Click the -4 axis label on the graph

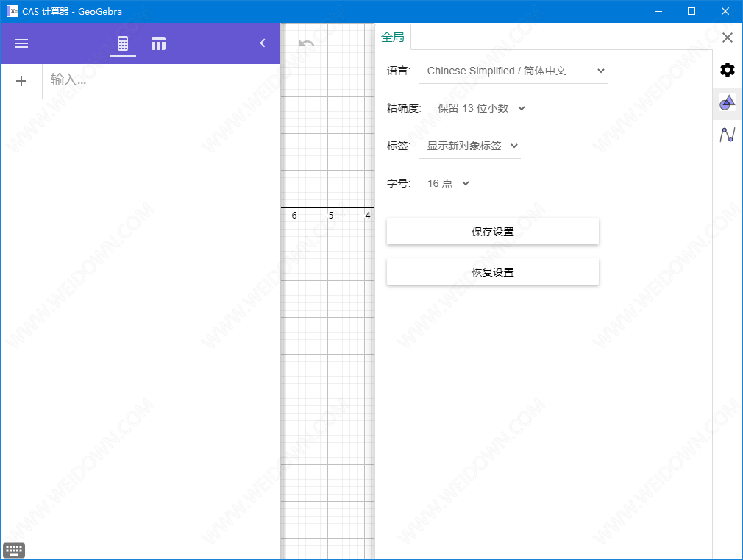coord(366,216)
